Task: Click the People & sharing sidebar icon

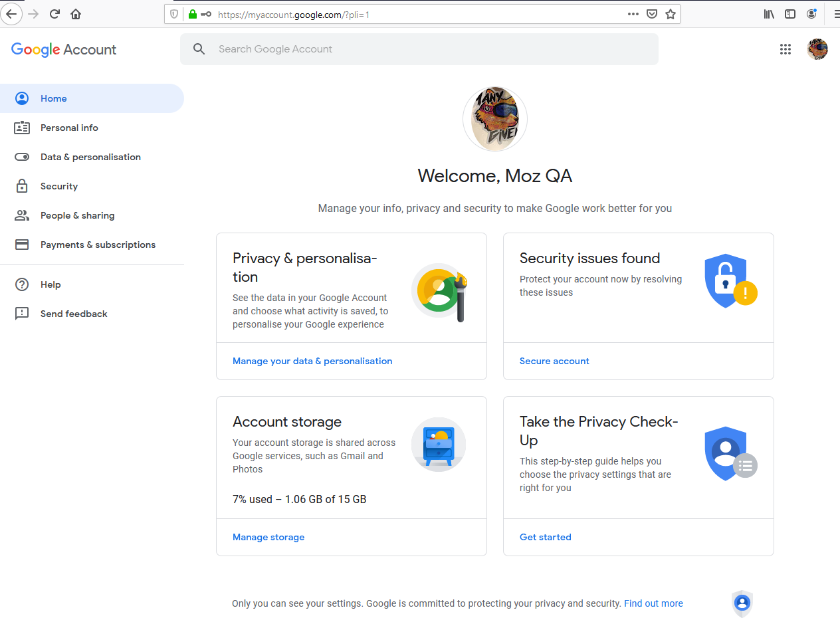Action: (x=22, y=215)
